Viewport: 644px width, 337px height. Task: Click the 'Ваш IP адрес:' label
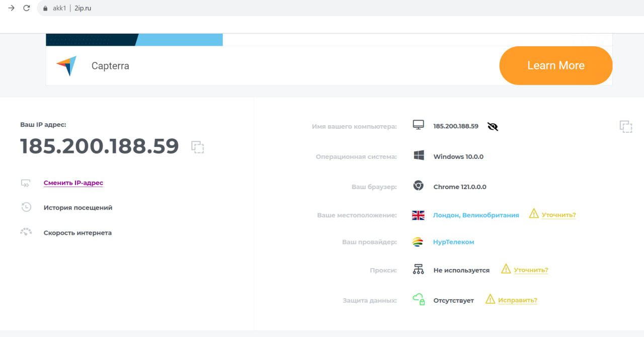43,124
